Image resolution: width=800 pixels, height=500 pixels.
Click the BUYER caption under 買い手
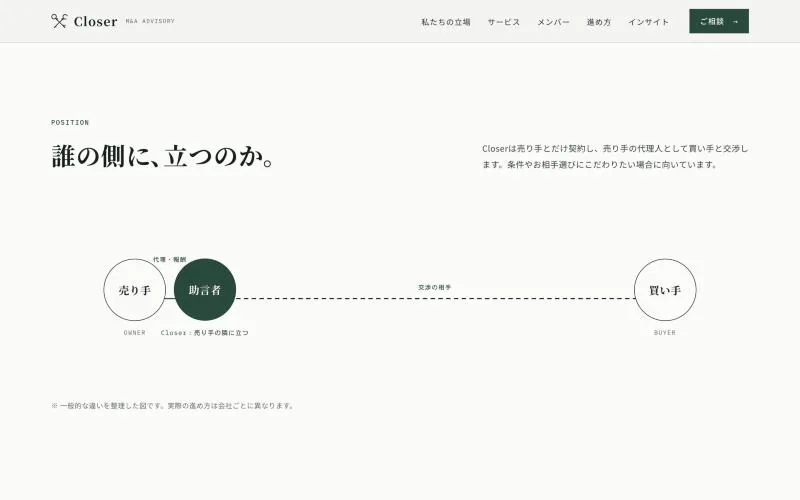(665, 333)
